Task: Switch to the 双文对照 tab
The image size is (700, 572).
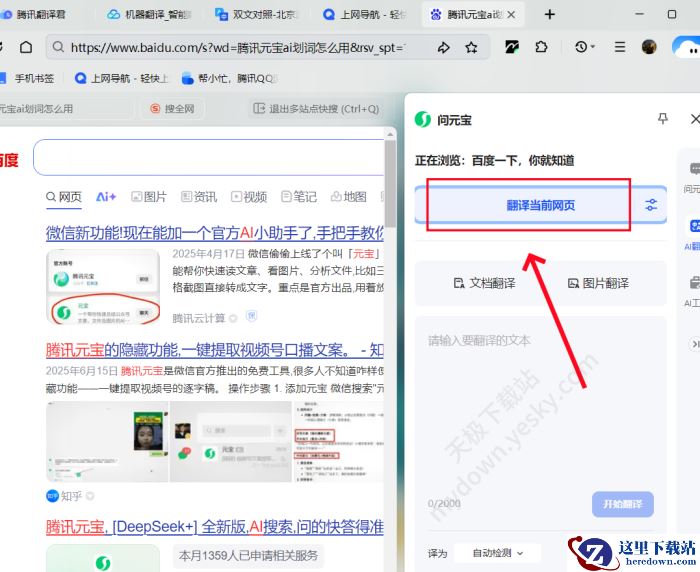Action: click(256, 15)
